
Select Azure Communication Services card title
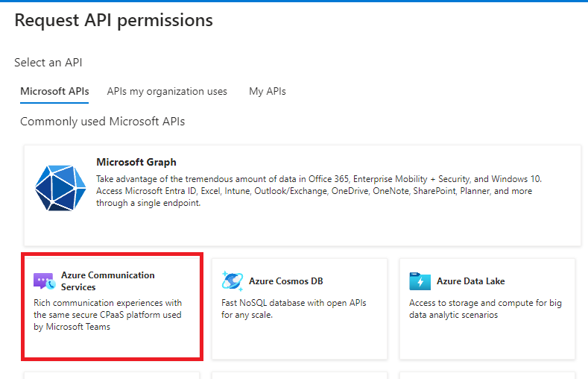pyautogui.click(x=108, y=281)
